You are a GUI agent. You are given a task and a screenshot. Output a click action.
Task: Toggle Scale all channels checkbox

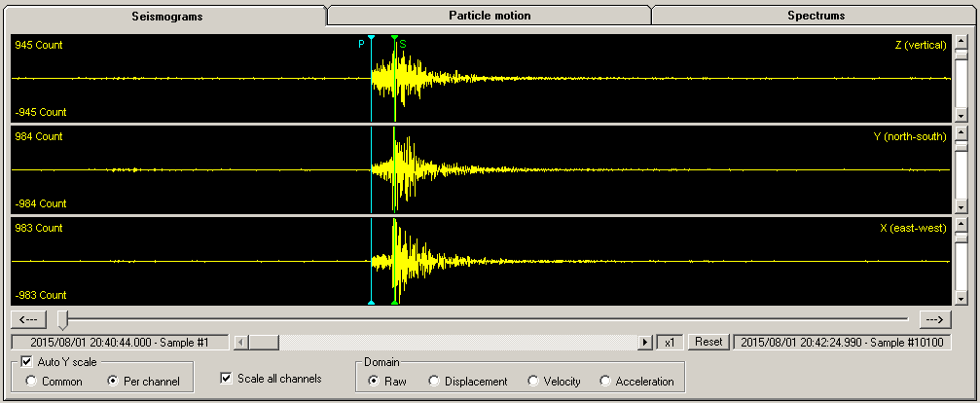(x=226, y=378)
